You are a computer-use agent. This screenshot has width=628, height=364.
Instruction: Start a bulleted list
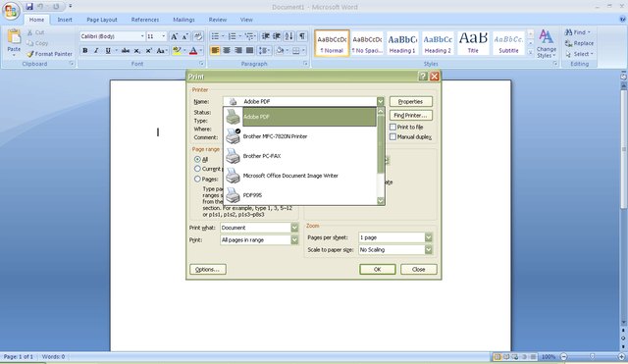click(215, 36)
